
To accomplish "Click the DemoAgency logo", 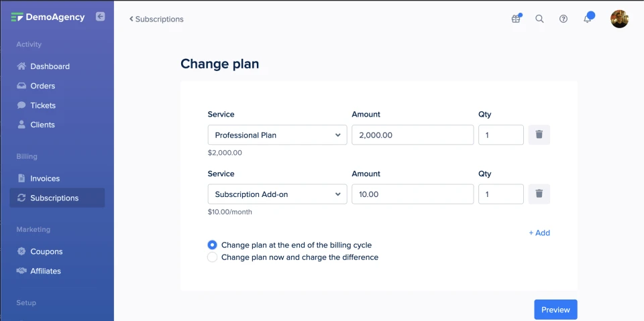I will (x=48, y=17).
